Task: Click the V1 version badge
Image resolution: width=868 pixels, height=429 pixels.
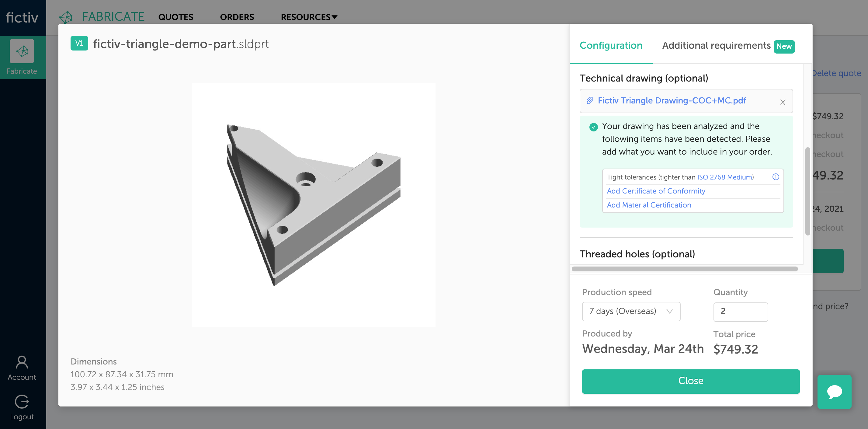Action: point(79,43)
